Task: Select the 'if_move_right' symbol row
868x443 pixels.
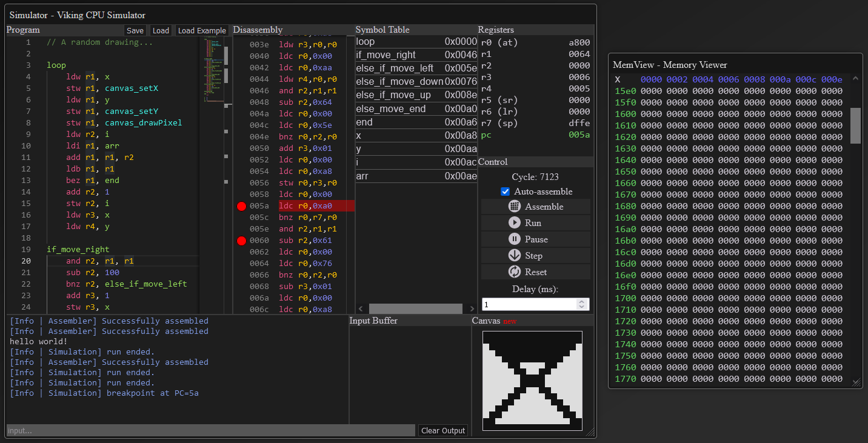Action: pyautogui.click(x=416, y=55)
